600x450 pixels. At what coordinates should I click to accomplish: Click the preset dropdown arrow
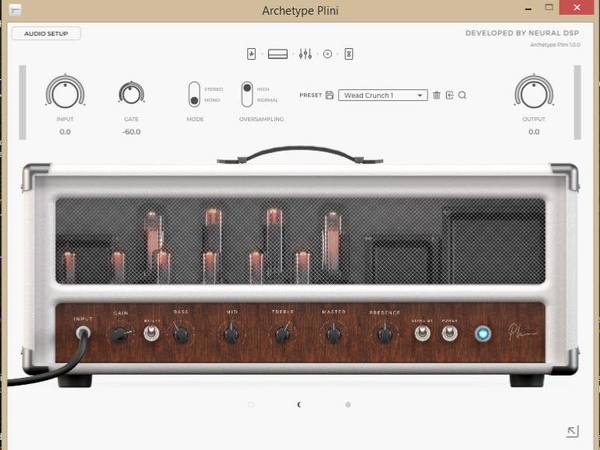pos(420,95)
